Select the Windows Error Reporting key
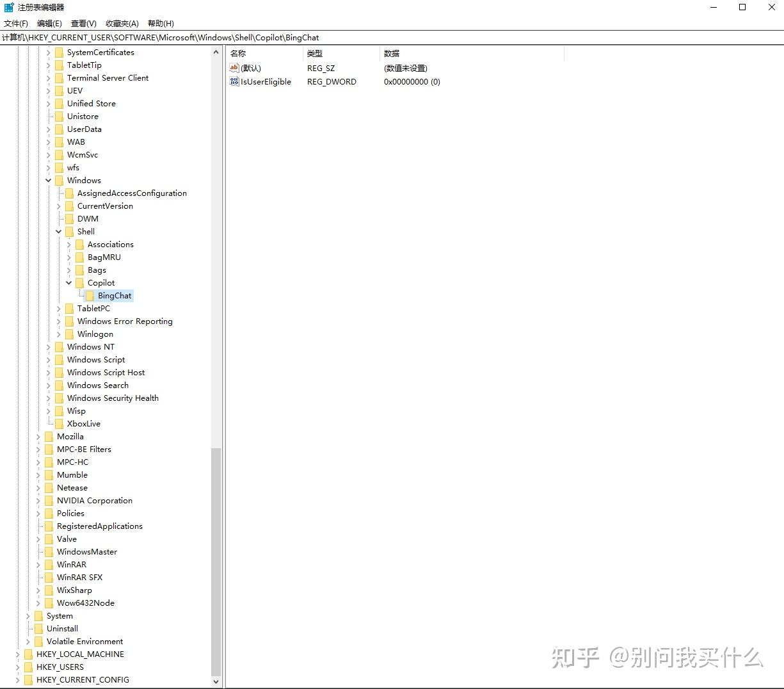The height and width of the screenshot is (689, 784). click(x=125, y=321)
